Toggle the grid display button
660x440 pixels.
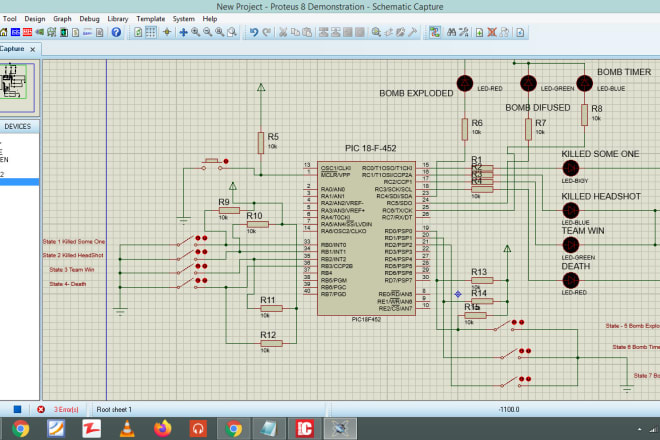coord(151,32)
